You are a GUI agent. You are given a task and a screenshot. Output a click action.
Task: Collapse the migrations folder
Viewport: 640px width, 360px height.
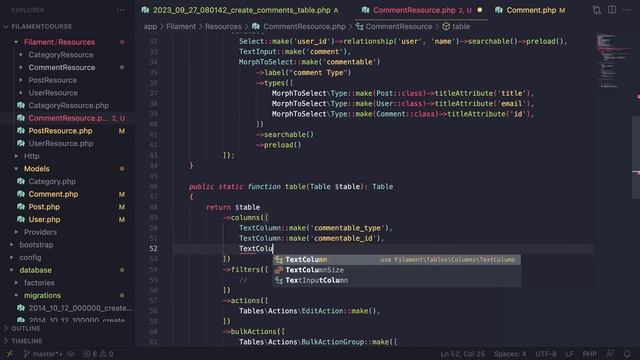(16, 295)
